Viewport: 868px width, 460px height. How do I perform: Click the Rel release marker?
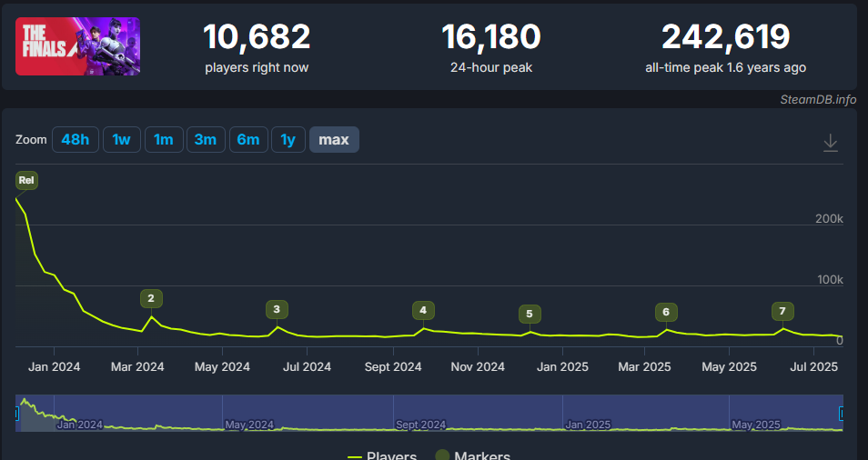pyautogui.click(x=26, y=180)
